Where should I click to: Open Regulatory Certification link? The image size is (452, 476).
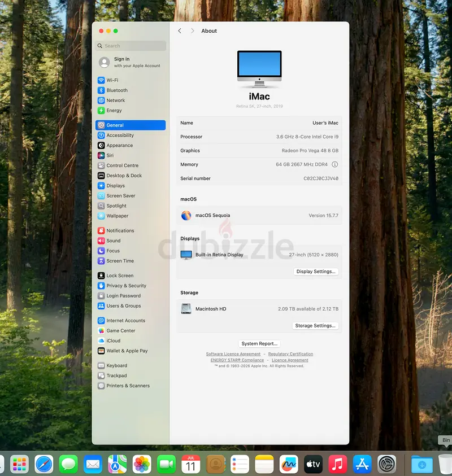tap(290, 354)
